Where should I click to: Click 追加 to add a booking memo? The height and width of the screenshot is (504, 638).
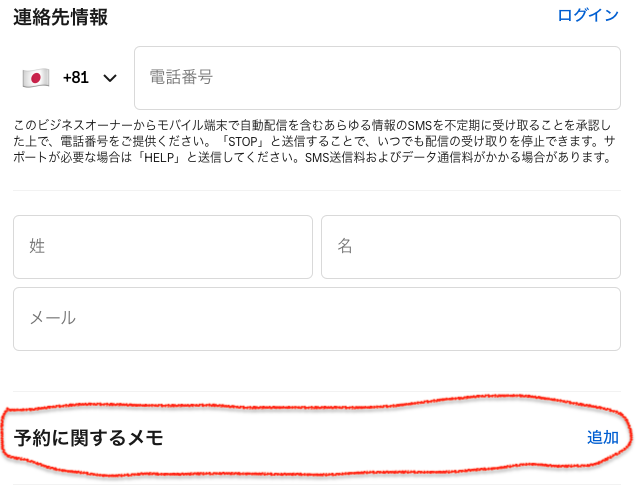point(603,438)
